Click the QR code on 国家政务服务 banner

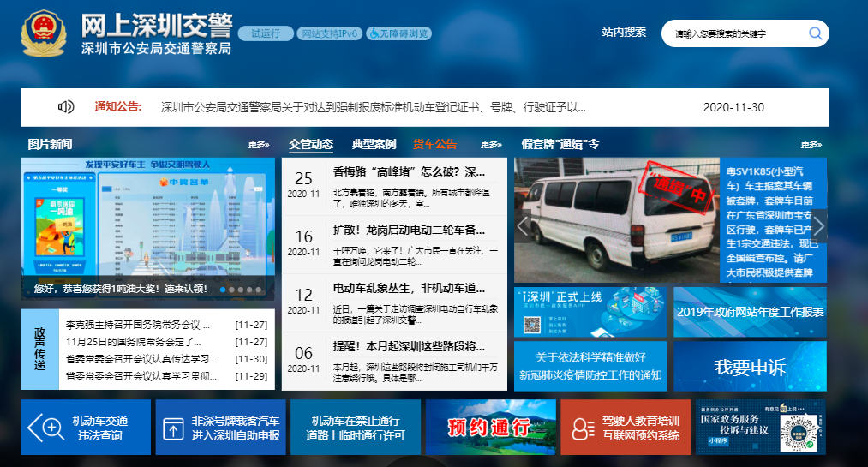(x=799, y=432)
